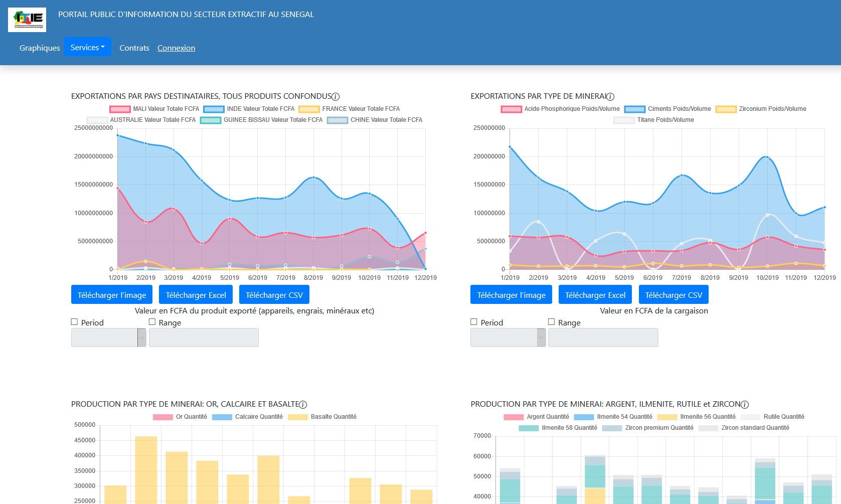Image resolution: width=841 pixels, height=504 pixels.
Task: Open the Period select box under the mineral type chart
Action: click(x=508, y=338)
